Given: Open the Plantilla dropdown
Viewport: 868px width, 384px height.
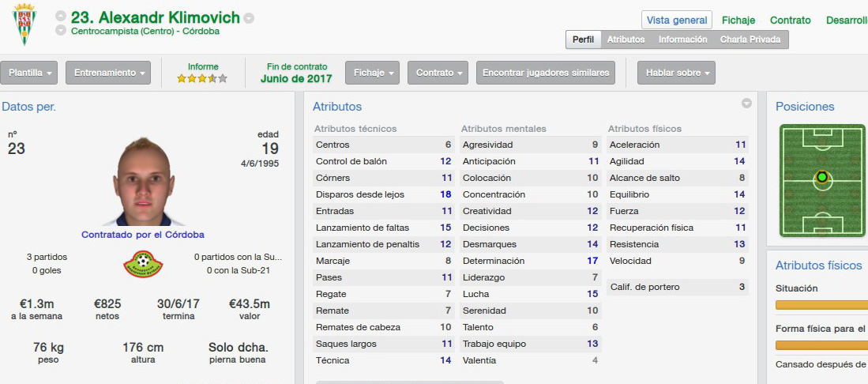Looking at the screenshot, I should pyautogui.click(x=32, y=73).
